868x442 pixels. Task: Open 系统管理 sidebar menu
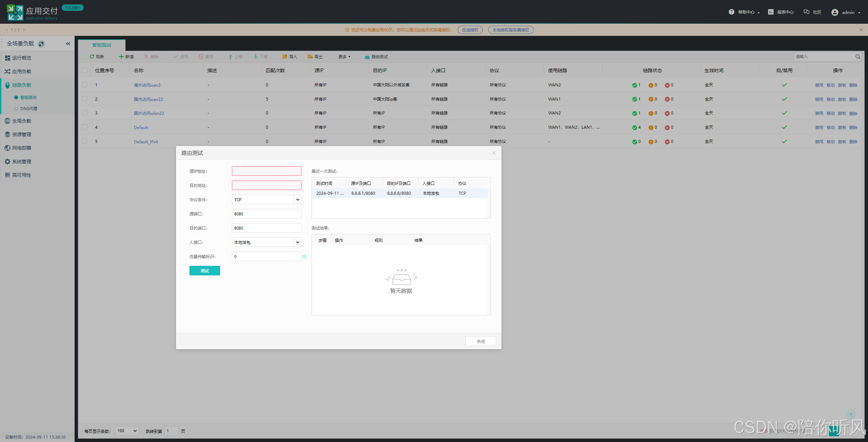[x=21, y=162]
